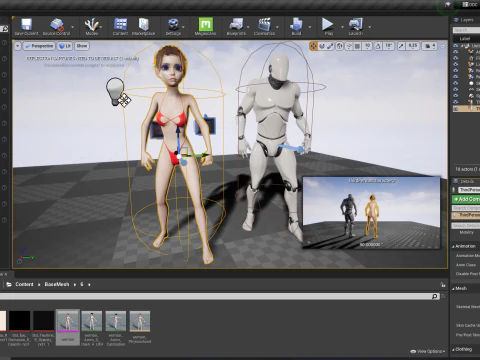Collapse the Mesh section in Details

tap(453, 289)
